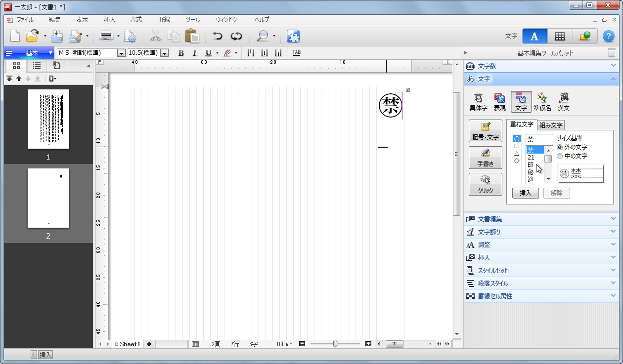This screenshot has height=364, width=623.
Task: Expand the 文字数 palette section
Action: click(x=541, y=66)
